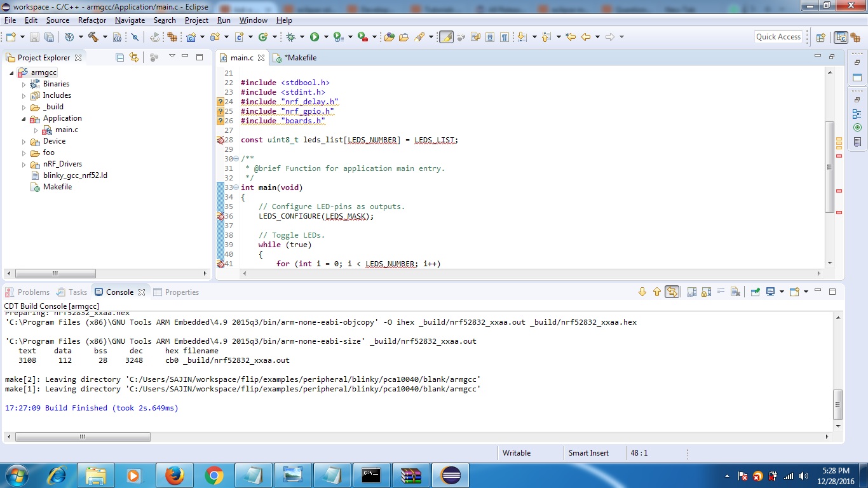Switch to the C/C++ perspective icon
Viewport: 868px width, 488px height.
tap(841, 37)
